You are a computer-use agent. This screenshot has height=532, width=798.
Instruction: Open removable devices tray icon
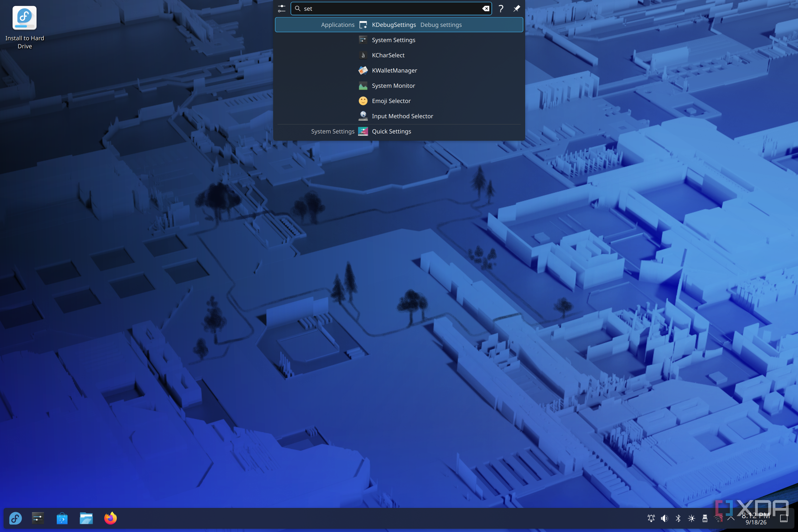pos(705,518)
